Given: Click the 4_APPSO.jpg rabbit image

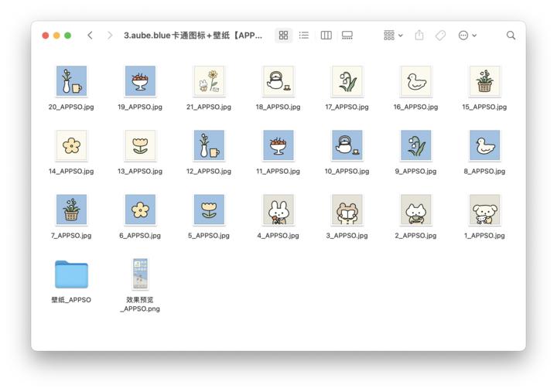Looking at the screenshot, I should click(278, 210).
